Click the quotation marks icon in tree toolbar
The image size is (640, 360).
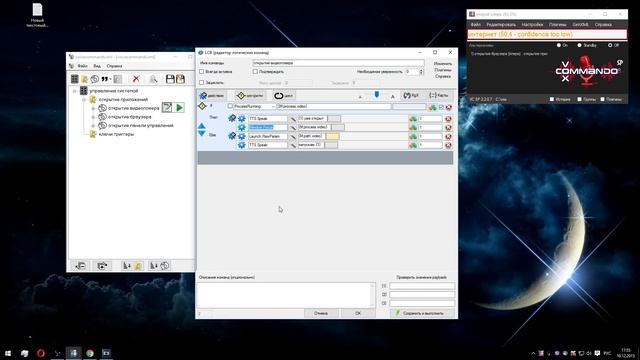pyautogui.click(x=104, y=79)
